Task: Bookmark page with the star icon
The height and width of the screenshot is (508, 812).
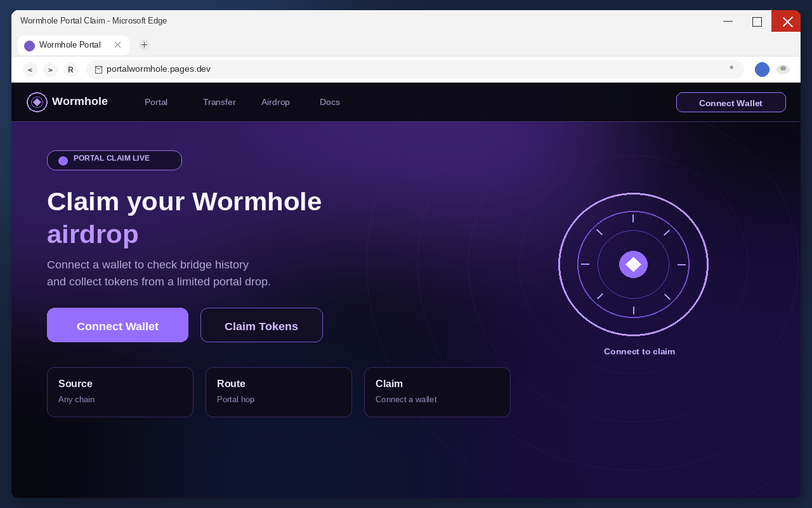Action: pos(731,69)
